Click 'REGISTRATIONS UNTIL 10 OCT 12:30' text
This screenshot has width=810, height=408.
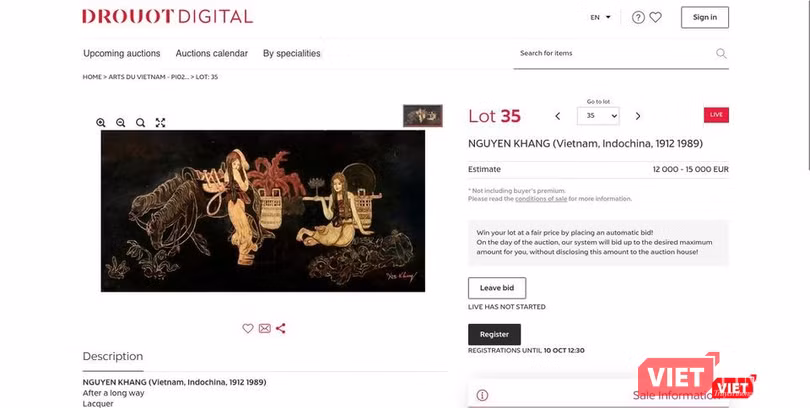pyautogui.click(x=526, y=350)
